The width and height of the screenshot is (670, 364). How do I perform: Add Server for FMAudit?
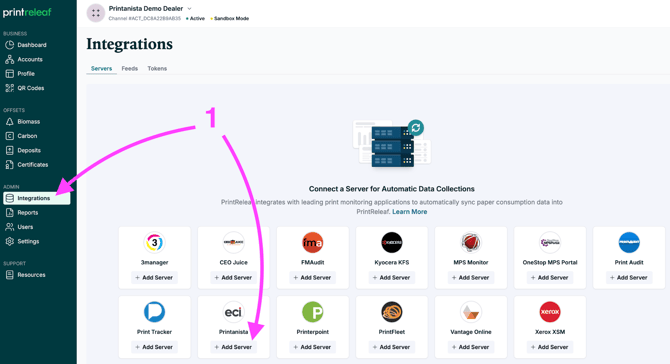click(312, 278)
